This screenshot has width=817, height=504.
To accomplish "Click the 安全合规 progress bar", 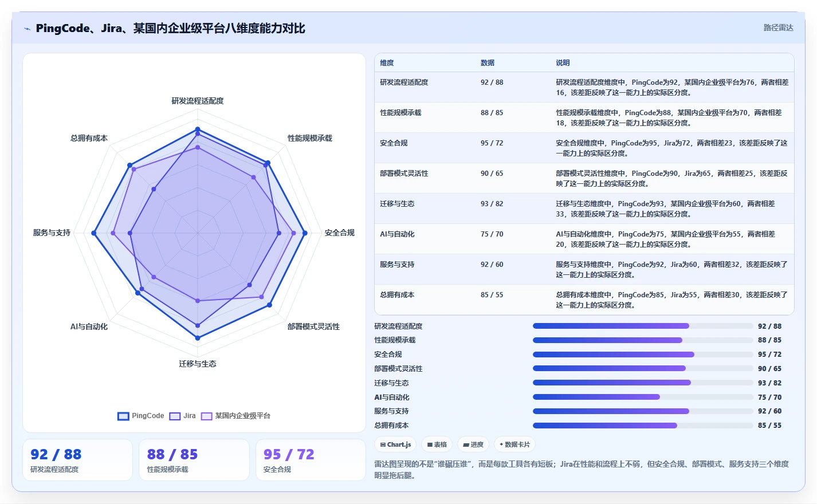I will (x=643, y=355).
